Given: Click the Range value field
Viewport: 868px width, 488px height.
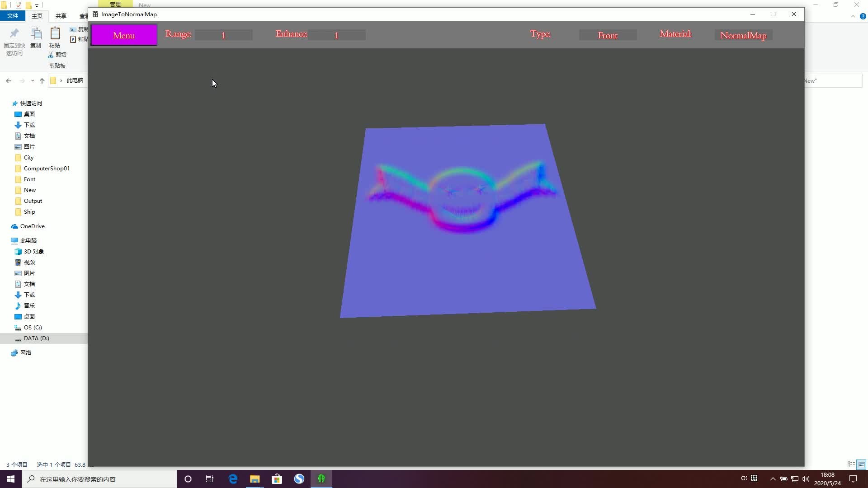Looking at the screenshot, I should 223,35.
